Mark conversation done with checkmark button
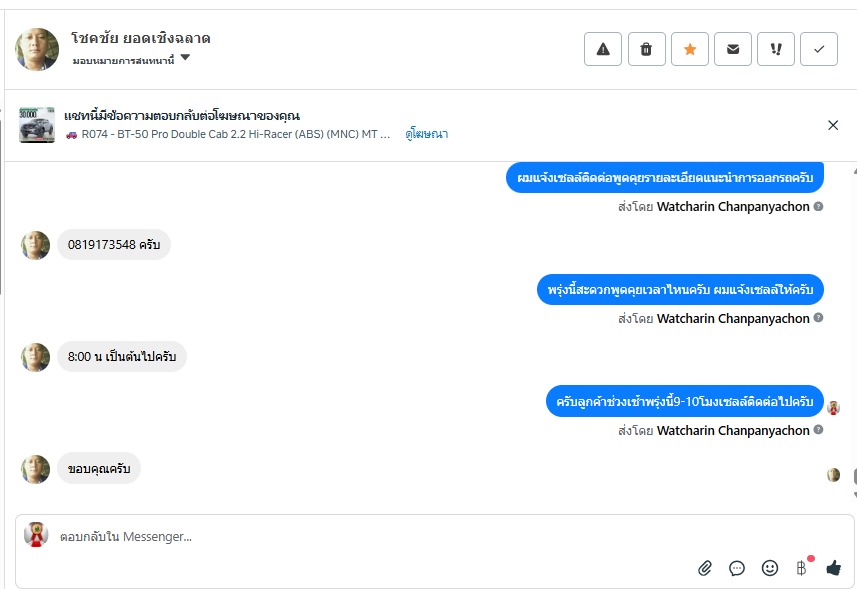This screenshot has height=589, width=857. (x=819, y=49)
